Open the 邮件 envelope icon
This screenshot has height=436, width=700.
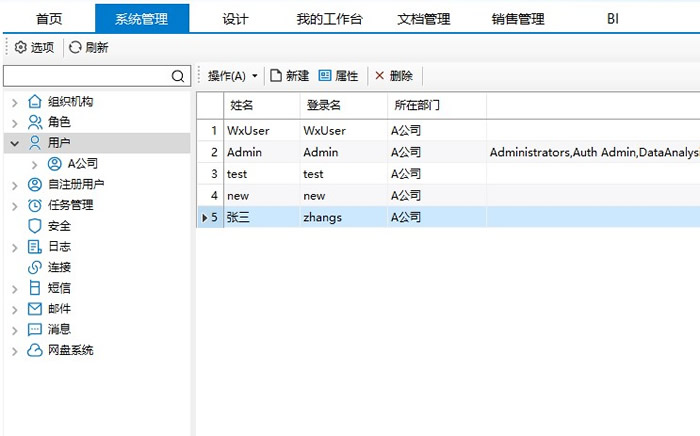pos(35,309)
